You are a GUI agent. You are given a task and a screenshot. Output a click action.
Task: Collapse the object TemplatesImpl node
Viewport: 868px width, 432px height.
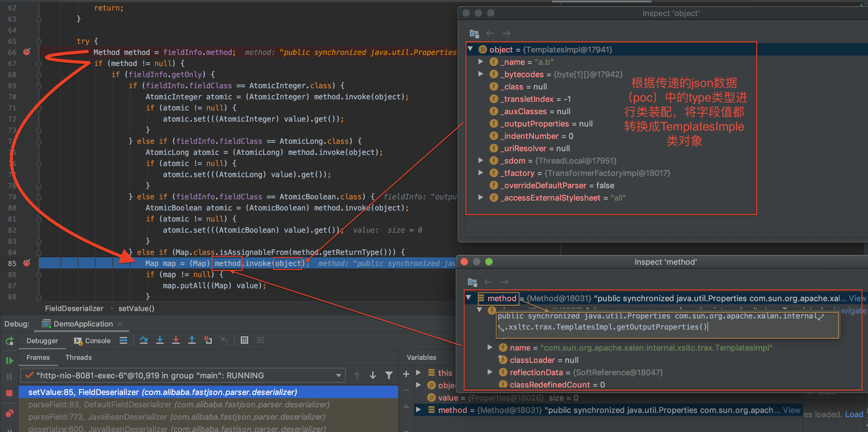tap(470, 49)
